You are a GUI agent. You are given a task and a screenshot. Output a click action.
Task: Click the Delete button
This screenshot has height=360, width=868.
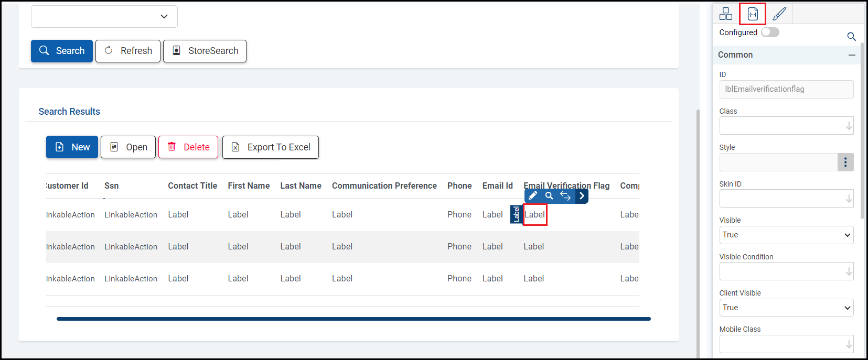[188, 147]
